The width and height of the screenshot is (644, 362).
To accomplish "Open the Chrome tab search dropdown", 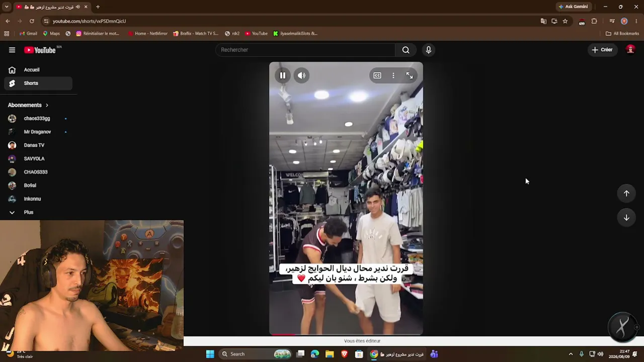I will pos(7,7).
